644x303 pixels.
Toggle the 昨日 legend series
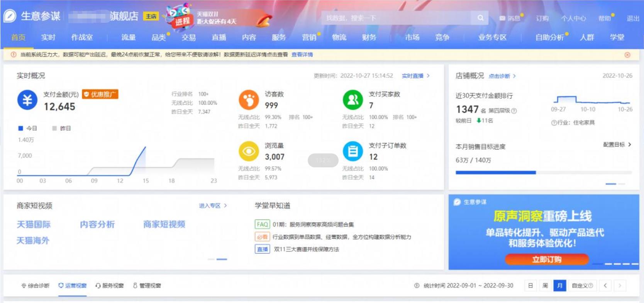point(61,128)
